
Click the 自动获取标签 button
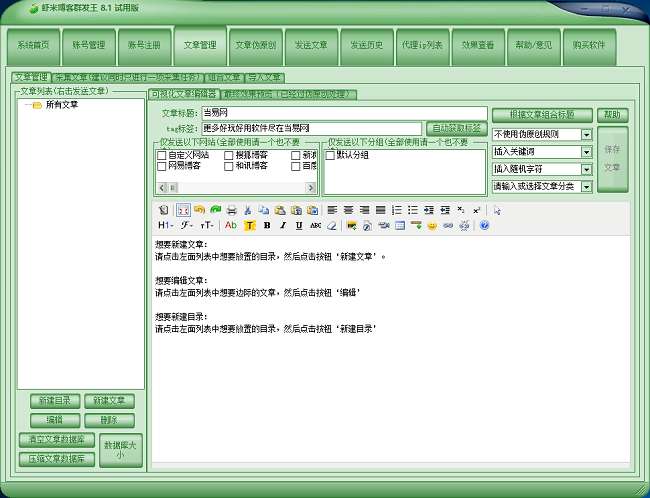pyautogui.click(x=457, y=128)
